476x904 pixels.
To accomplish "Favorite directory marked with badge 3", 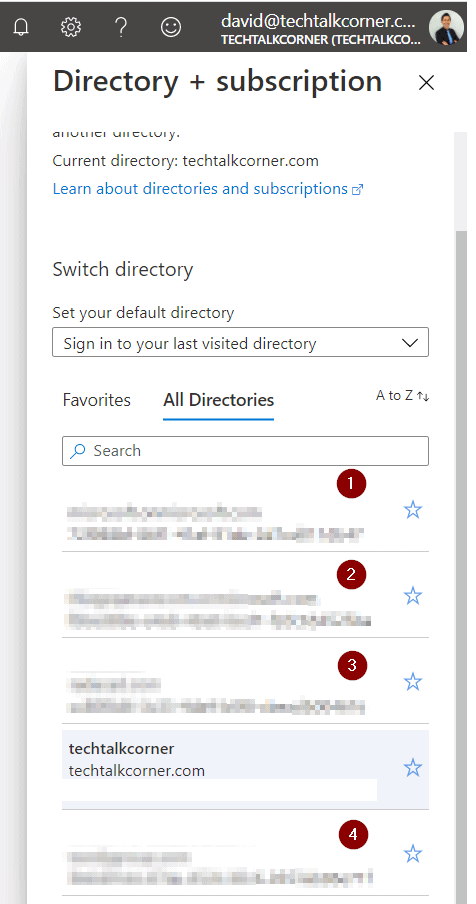I will (x=413, y=682).
